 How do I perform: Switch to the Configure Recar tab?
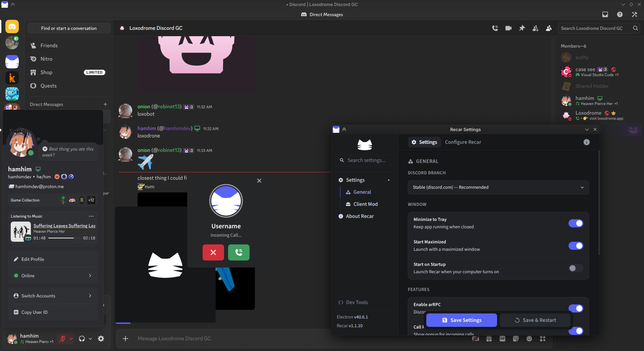point(463,142)
